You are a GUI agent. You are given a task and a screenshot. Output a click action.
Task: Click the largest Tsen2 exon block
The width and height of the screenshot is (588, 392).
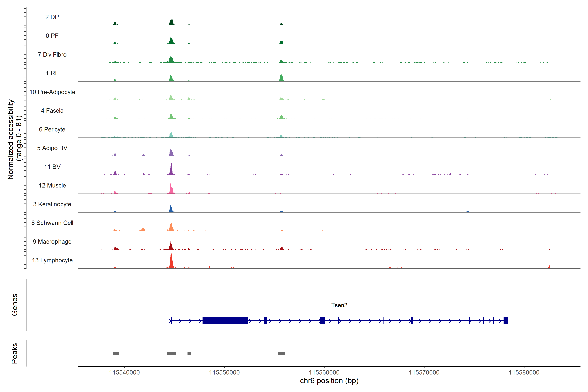click(225, 320)
